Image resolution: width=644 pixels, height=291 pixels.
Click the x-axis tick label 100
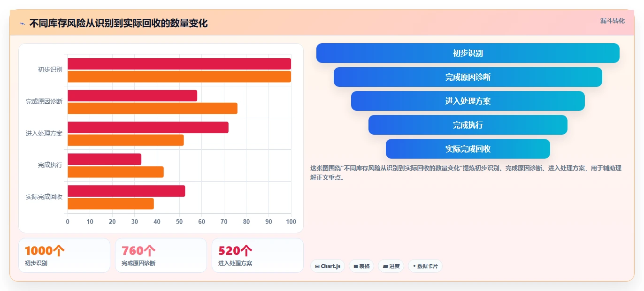(x=291, y=222)
